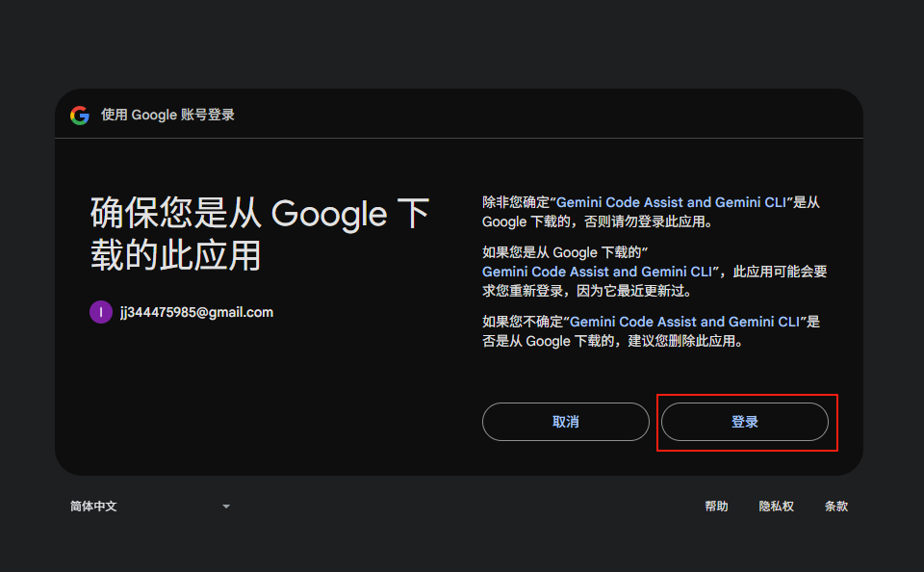Select the purple "I" account avatar

[x=101, y=312]
